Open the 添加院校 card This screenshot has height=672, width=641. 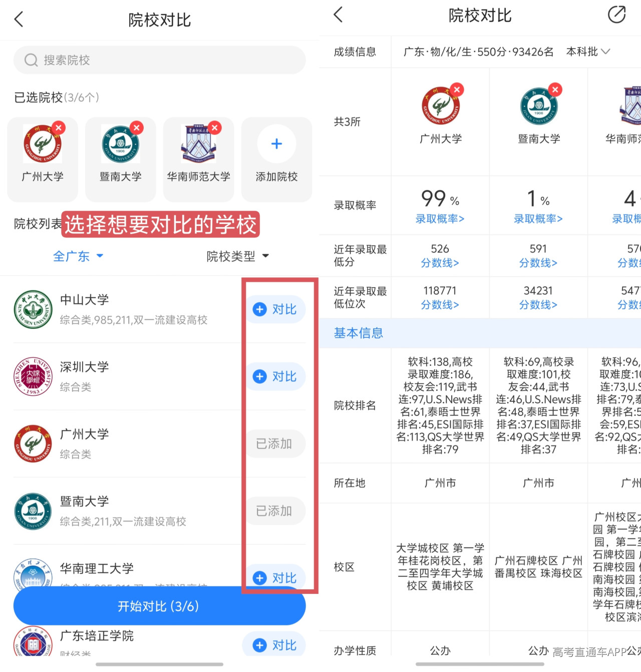[276, 159]
